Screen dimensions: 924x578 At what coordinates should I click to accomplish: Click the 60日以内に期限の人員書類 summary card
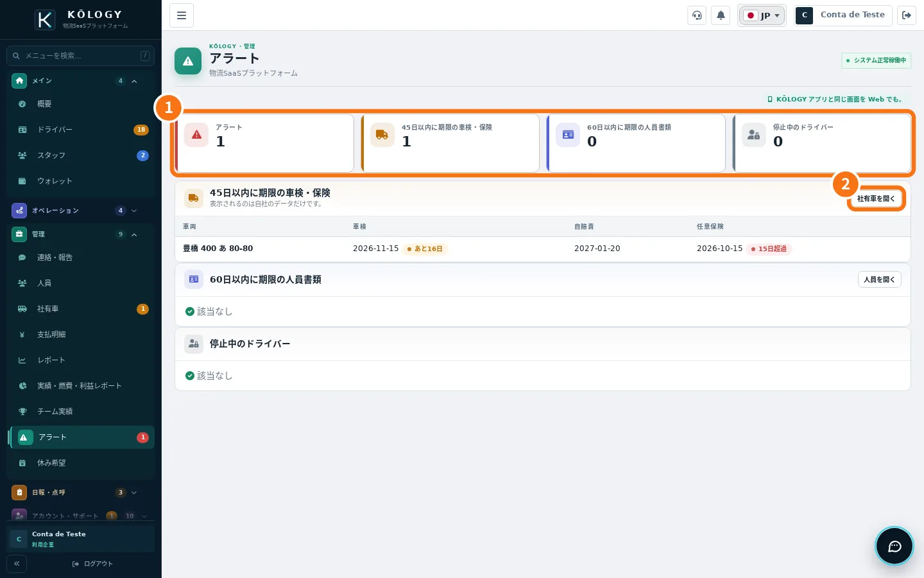636,143
